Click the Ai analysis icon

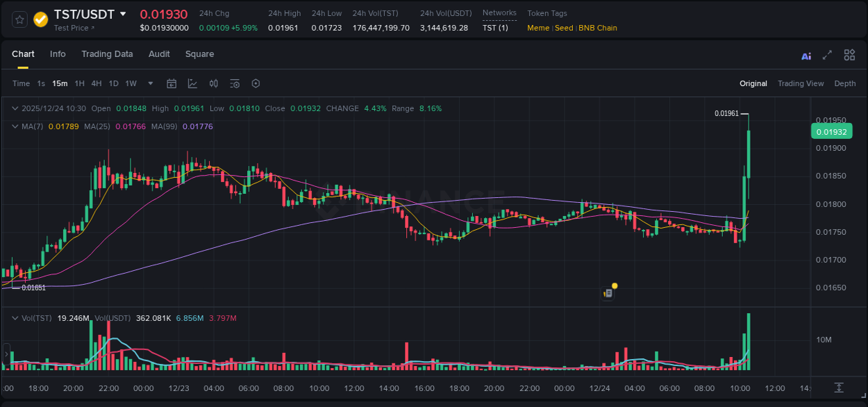(806, 54)
